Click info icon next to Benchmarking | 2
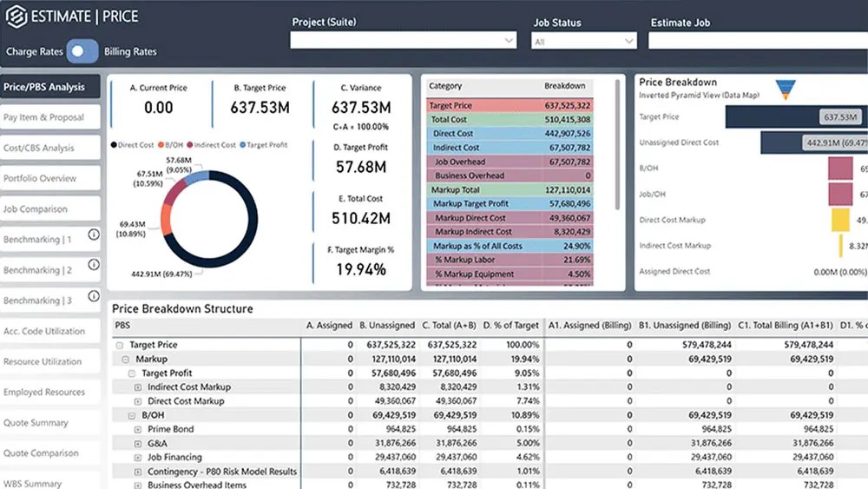 tap(94, 265)
